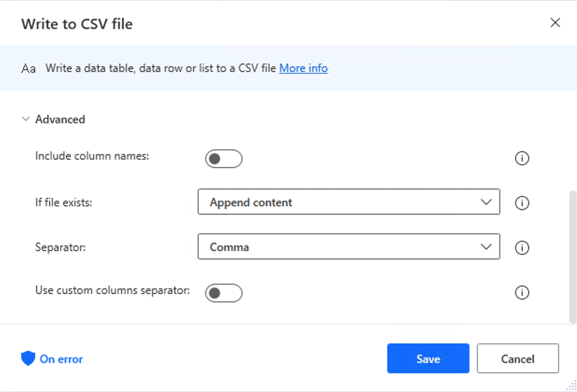
Task: Close the Write to CSV file dialog
Action: [555, 23]
